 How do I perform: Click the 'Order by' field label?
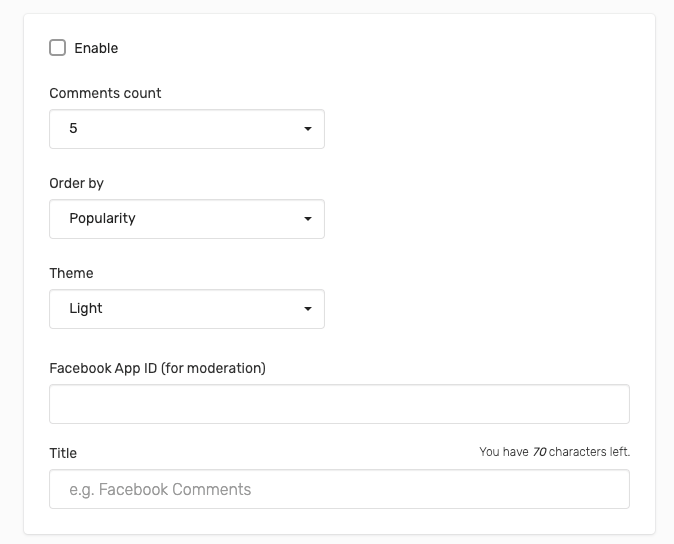click(77, 183)
